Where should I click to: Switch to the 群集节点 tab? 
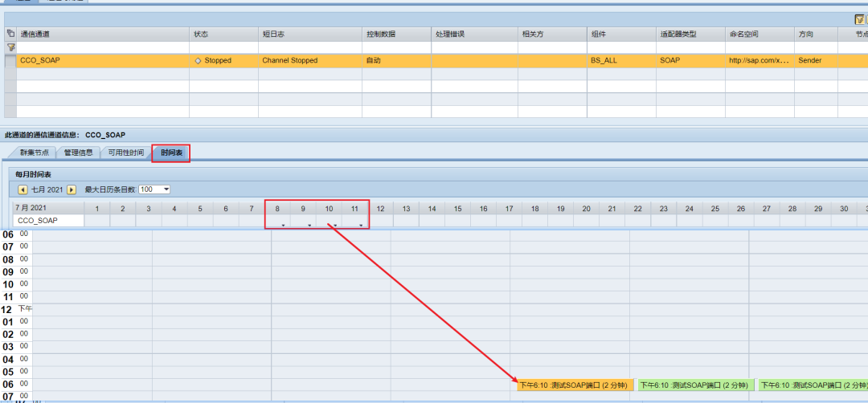34,153
